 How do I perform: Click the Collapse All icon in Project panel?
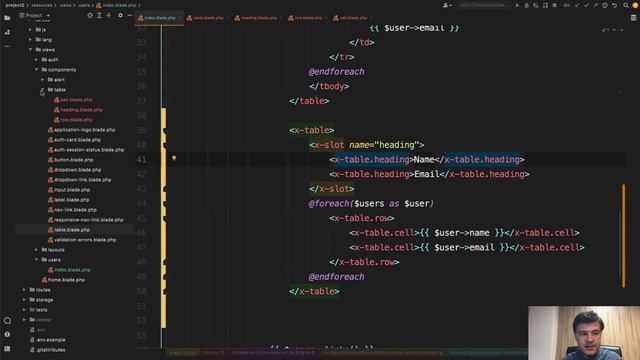click(109, 16)
